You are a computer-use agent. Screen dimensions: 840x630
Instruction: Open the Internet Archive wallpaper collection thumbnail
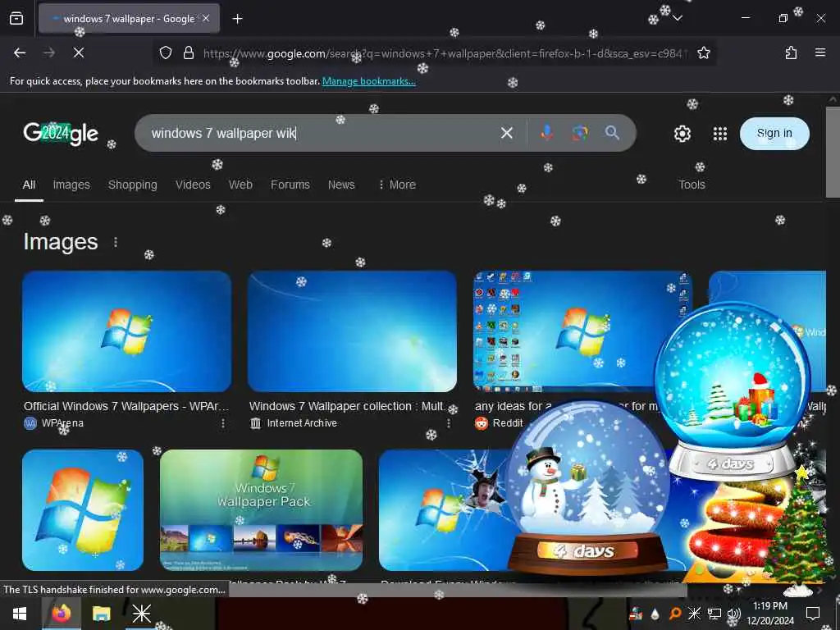click(x=352, y=331)
